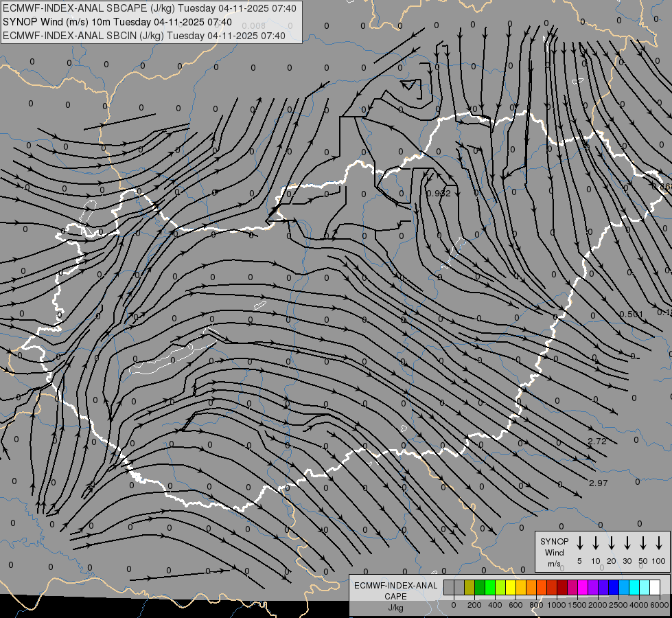Image resolution: width=672 pixels, height=618 pixels.
Task: Click the 0.932 value on the map
Action: click(439, 194)
